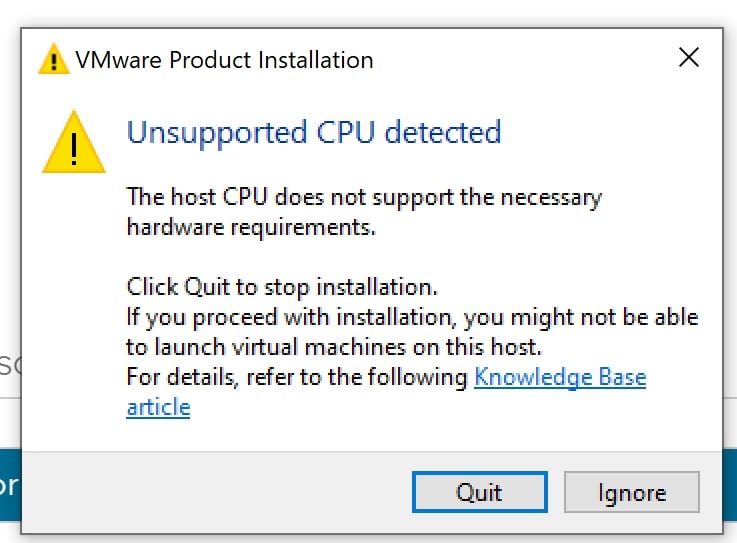The height and width of the screenshot is (543, 737).
Task: Click the word "article" in the link
Action: point(158,407)
